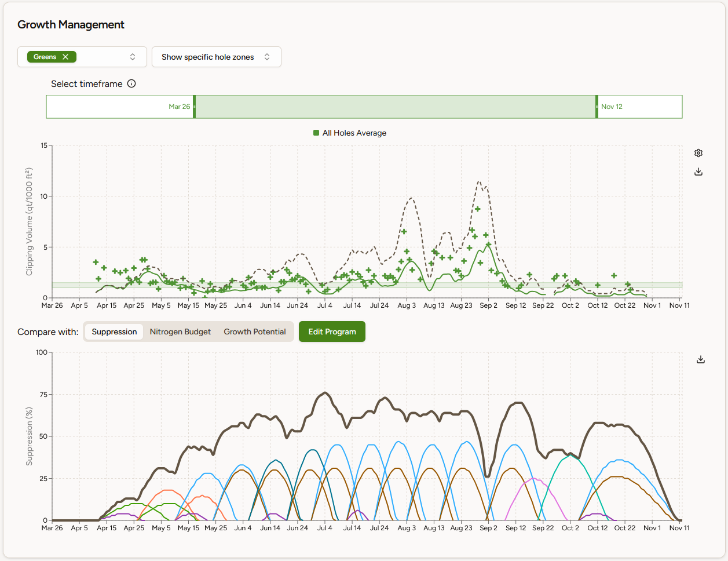The width and height of the screenshot is (728, 561).
Task: Click the Sep 2 label on clipping chart axis
Action: 488,305
